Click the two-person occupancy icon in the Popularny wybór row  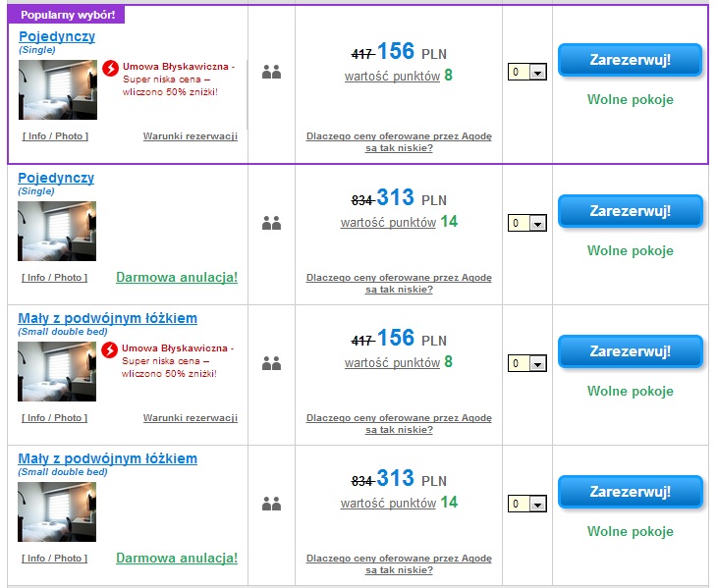click(272, 72)
